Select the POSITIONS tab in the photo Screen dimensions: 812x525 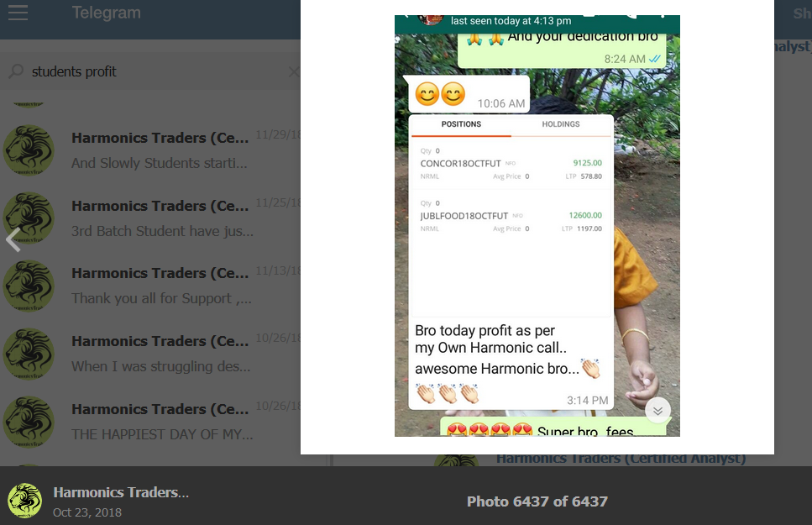(461, 124)
